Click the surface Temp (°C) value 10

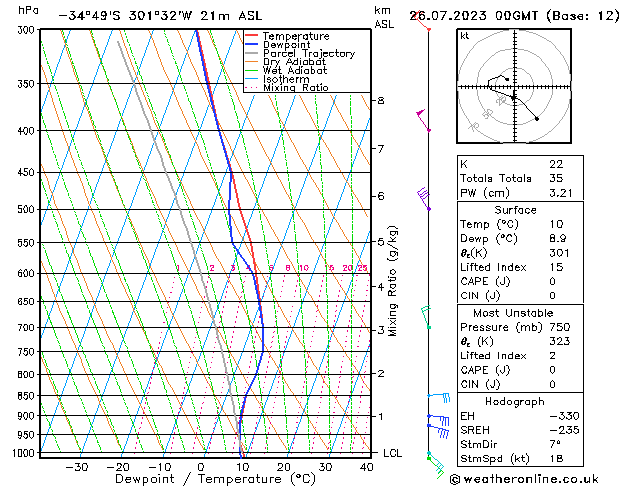tap(557, 224)
